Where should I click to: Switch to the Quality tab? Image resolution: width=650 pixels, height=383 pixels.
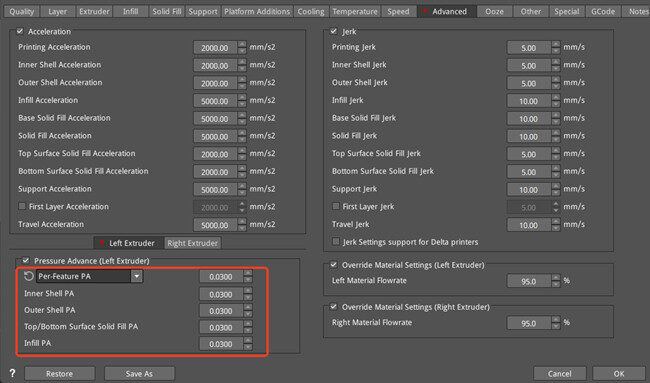click(22, 12)
